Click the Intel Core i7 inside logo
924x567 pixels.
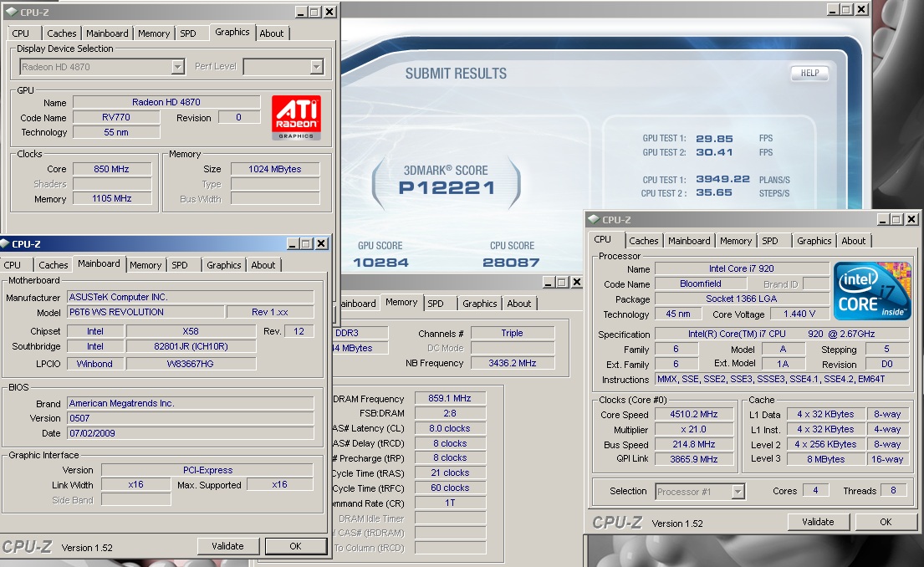click(872, 292)
